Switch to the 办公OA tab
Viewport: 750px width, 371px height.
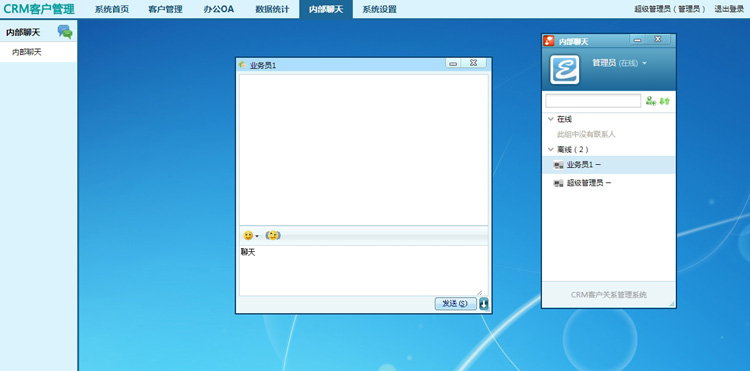[x=219, y=9]
